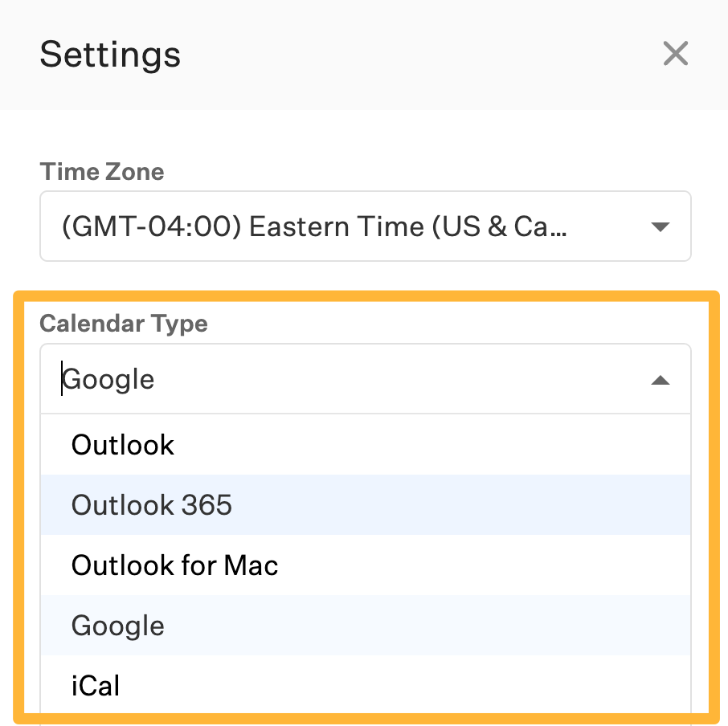Viewport: 728px width, 726px height.
Task: Click the Time Zone dropdown arrow
Action: [661, 227]
